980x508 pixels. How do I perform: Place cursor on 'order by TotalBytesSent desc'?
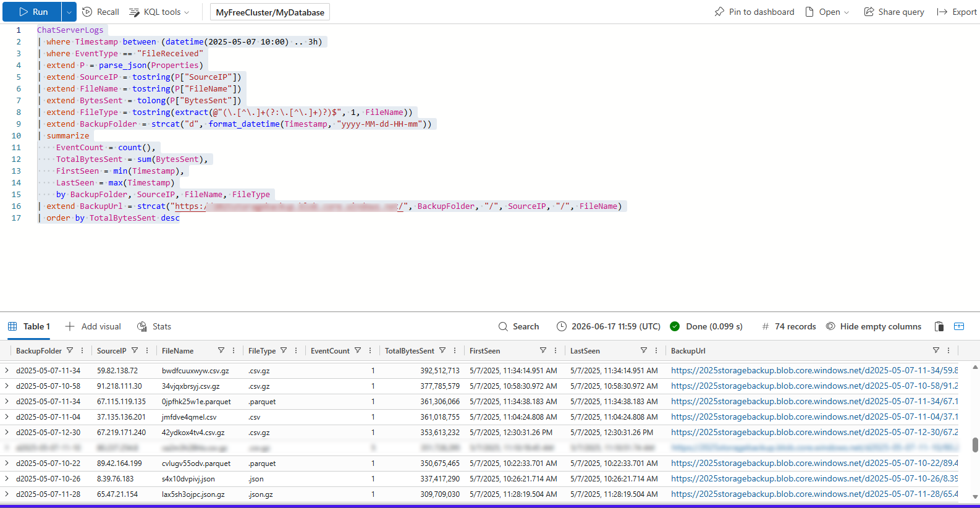point(113,218)
